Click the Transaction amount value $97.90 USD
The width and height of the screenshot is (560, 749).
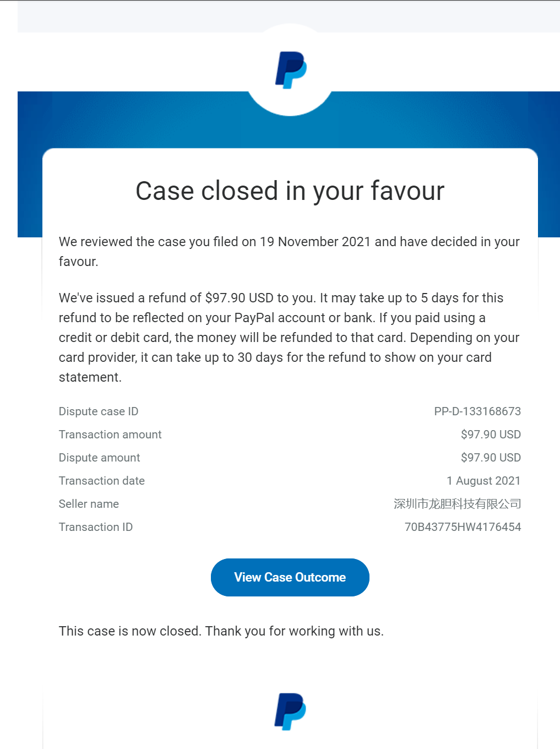click(490, 435)
